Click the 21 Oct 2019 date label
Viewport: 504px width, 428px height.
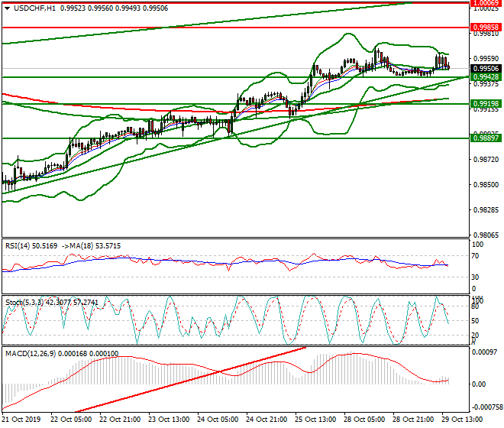click(x=21, y=420)
